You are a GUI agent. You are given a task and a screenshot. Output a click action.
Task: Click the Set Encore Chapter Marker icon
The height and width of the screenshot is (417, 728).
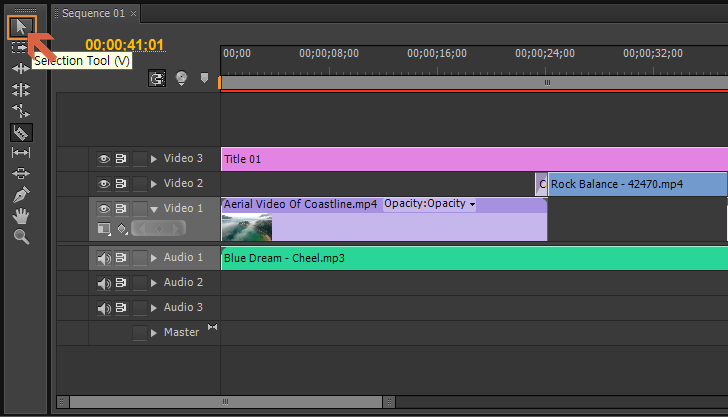point(182,78)
